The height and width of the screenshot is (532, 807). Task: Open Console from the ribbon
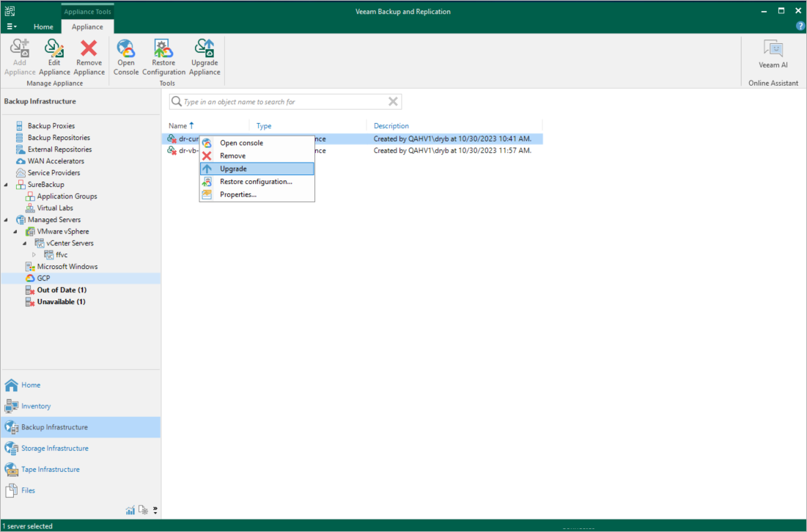coord(126,57)
